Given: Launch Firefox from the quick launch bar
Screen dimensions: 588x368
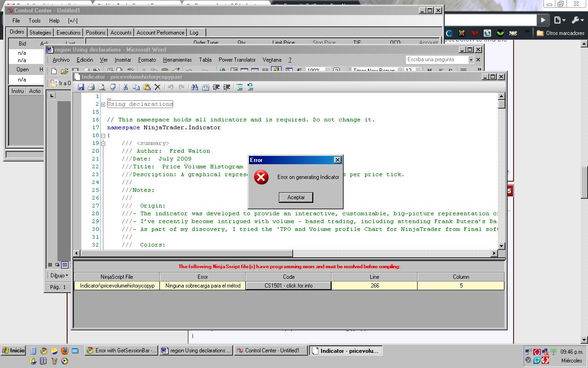Looking at the screenshot, I should pos(64,351).
